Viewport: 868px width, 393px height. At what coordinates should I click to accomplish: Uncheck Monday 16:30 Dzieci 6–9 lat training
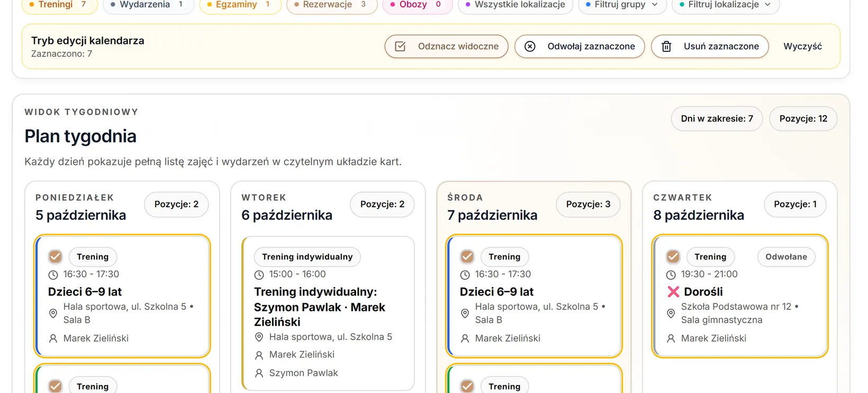coord(56,257)
